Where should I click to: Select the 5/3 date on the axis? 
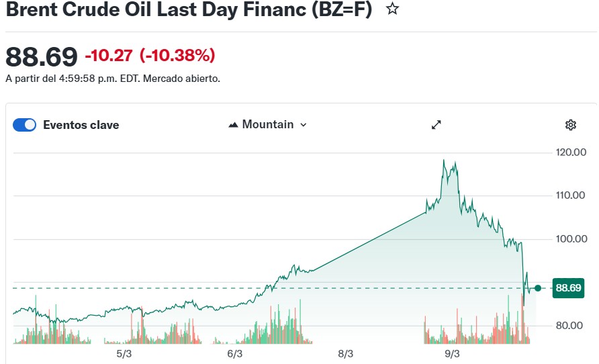click(124, 353)
